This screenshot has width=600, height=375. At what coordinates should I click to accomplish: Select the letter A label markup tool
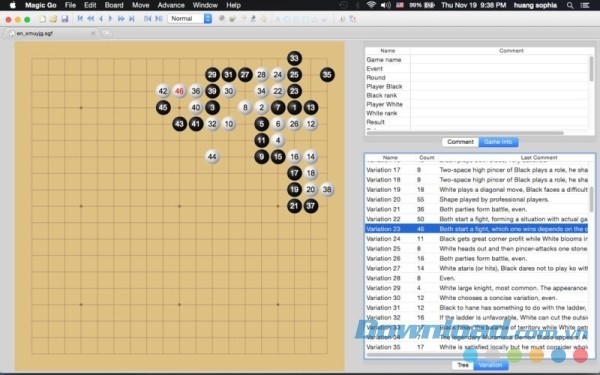277,19
